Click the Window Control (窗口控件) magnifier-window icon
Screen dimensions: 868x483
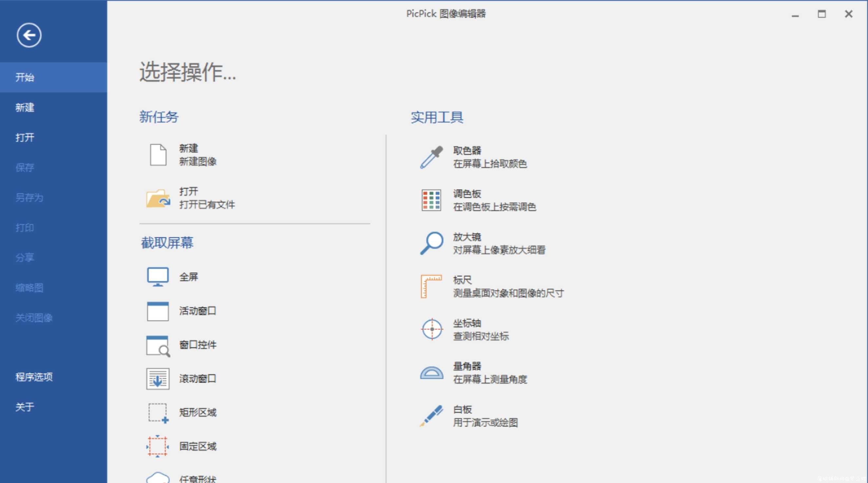[x=158, y=346]
